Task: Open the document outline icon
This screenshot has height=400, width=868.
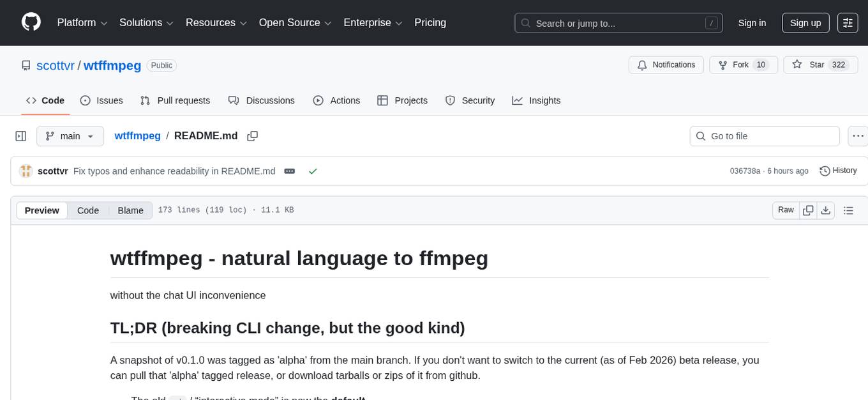Action: [x=848, y=210]
